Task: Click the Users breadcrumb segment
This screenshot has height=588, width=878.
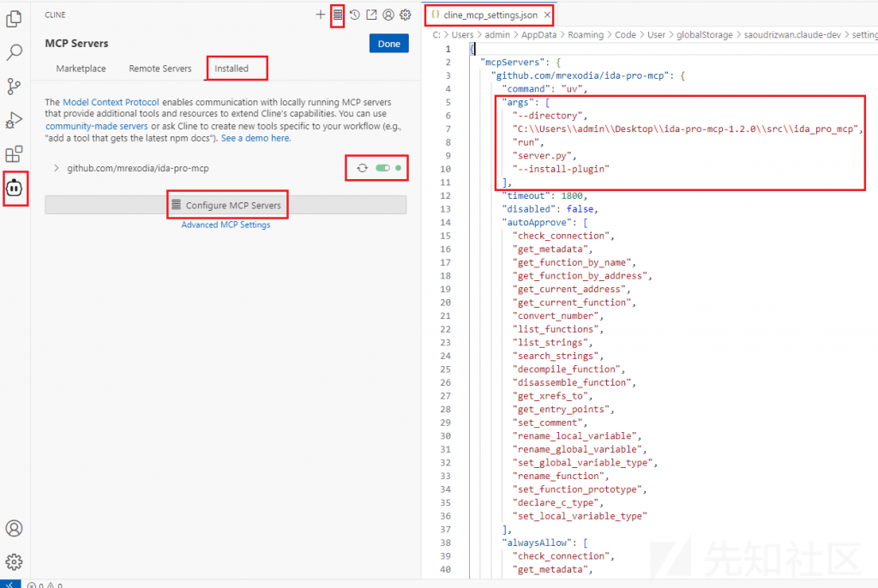Action: click(x=462, y=35)
